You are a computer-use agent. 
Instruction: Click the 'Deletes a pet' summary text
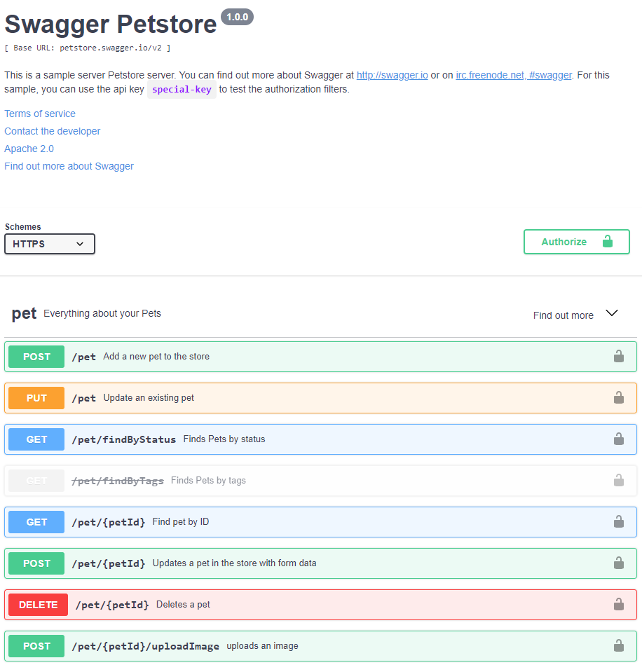[183, 604]
